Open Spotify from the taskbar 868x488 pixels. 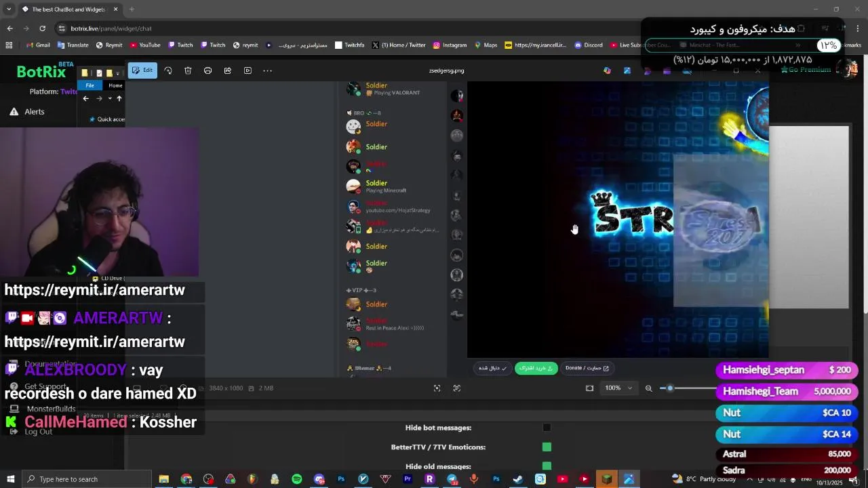coord(296,479)
